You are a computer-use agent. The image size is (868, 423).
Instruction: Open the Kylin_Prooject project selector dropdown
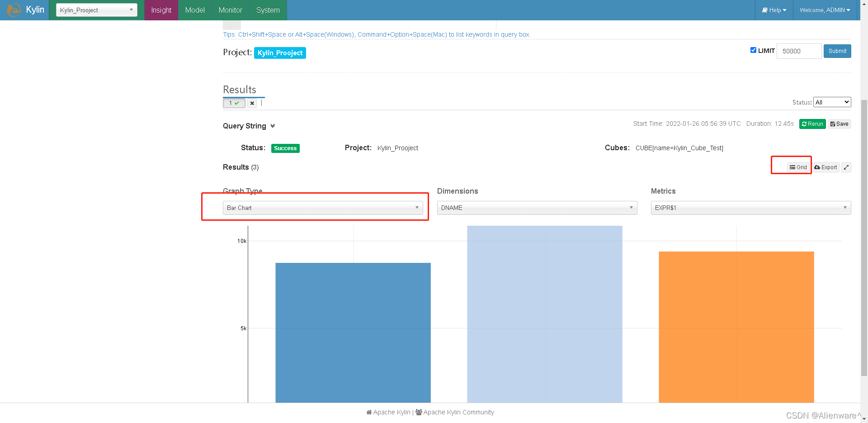coord(97,10)
